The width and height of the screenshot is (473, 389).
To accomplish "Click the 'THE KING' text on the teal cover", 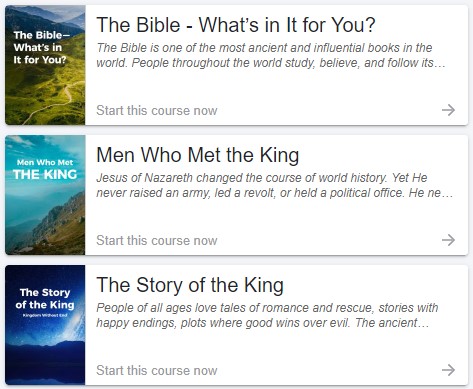I will pyautogui.click(x=45, y=174).
